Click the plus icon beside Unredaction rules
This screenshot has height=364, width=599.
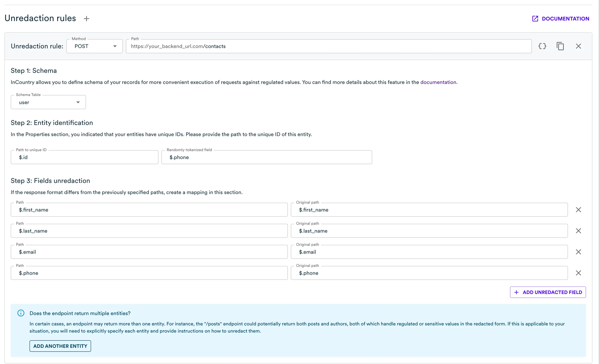[87, 19]
